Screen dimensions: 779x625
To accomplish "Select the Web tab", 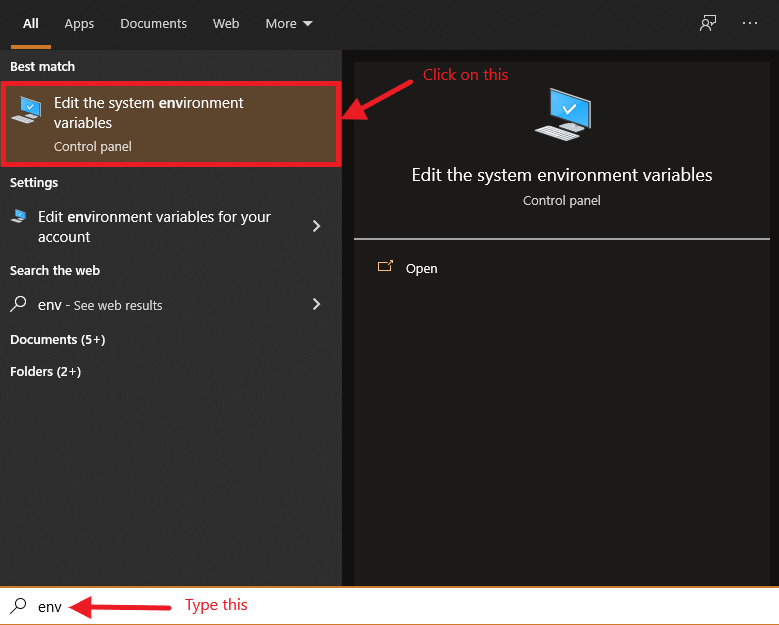I will [x=226, y=23].
